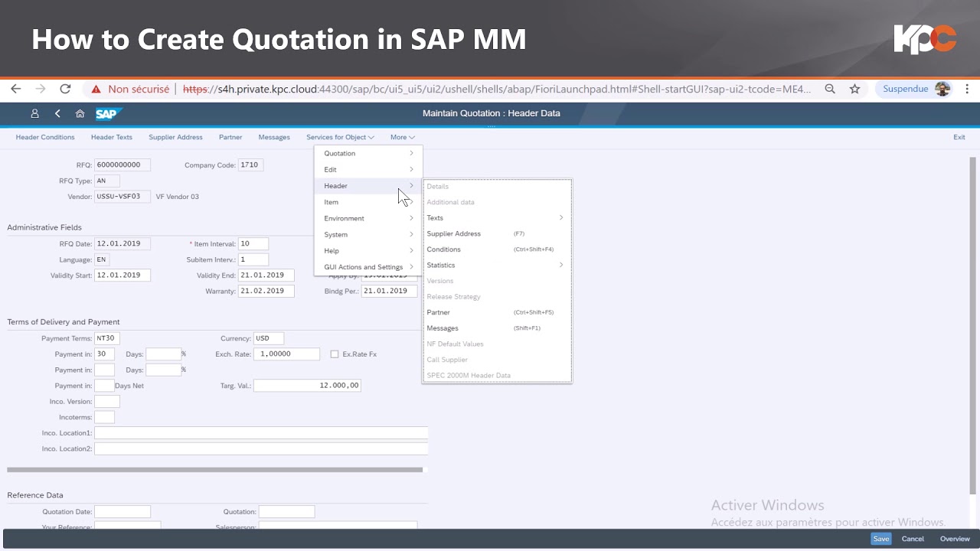Expand the System submenu
Screen dimensions: 980x551
coord(368,235)
